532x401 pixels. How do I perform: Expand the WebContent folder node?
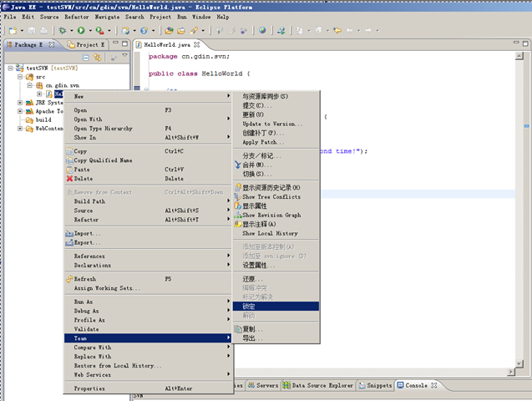tap(20, 129)
